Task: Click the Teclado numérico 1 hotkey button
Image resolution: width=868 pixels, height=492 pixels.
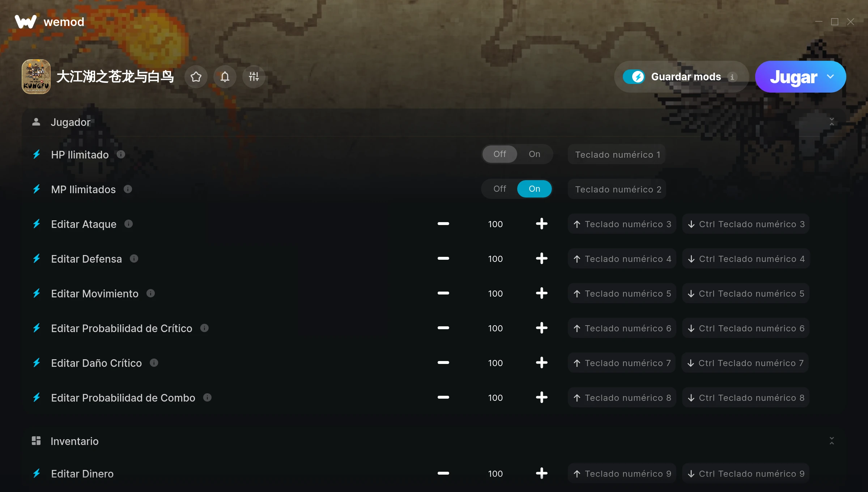Action: click(x=617, y=154)
